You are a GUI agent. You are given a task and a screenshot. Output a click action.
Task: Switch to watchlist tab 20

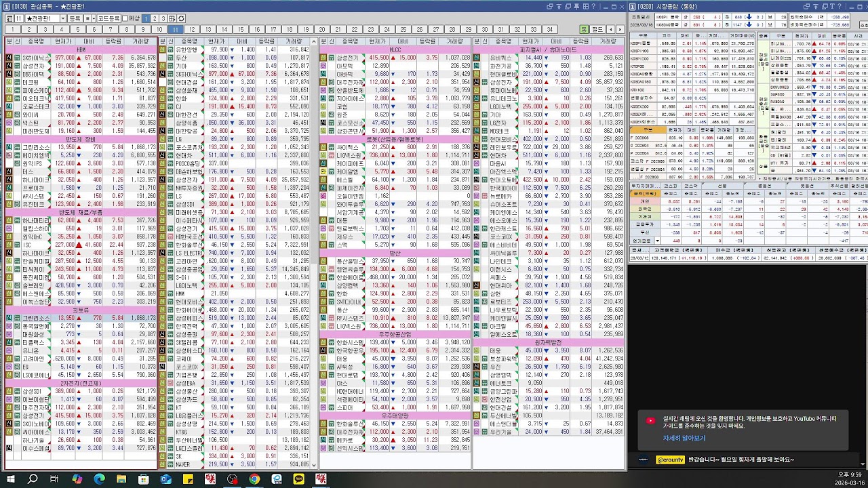pyautogui.click(x=321, y=29)
